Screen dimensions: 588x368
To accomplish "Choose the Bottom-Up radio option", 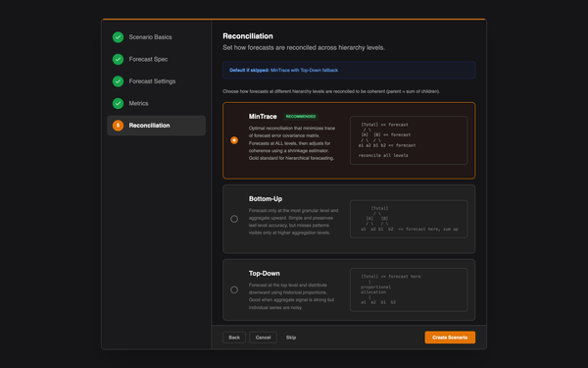I will click(x=234, y=219).
